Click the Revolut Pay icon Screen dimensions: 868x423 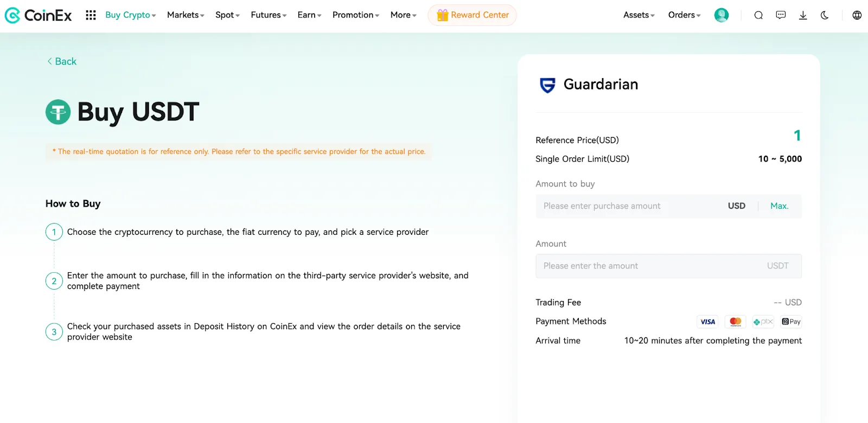pyautogui.click(x=791, y=322)
